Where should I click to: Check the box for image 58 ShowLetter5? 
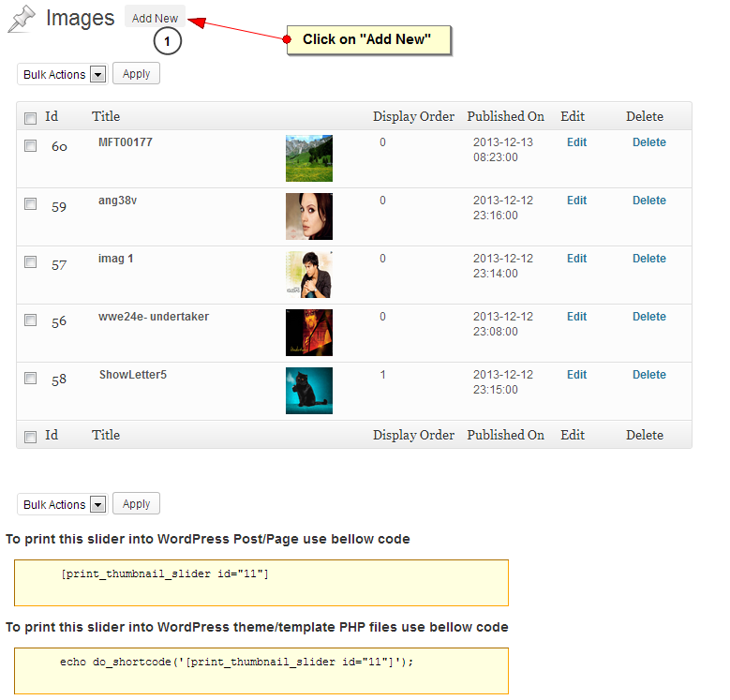tap(30, 378)
